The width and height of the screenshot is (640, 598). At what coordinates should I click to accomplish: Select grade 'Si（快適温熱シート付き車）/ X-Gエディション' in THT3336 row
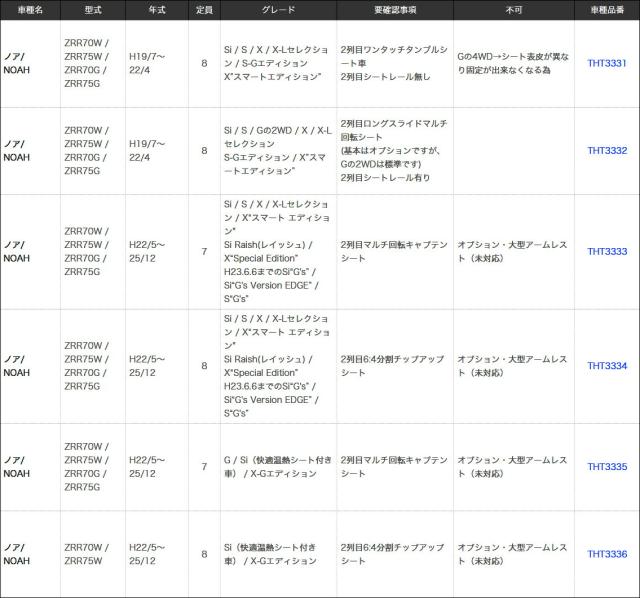click(x=270, y=554)
